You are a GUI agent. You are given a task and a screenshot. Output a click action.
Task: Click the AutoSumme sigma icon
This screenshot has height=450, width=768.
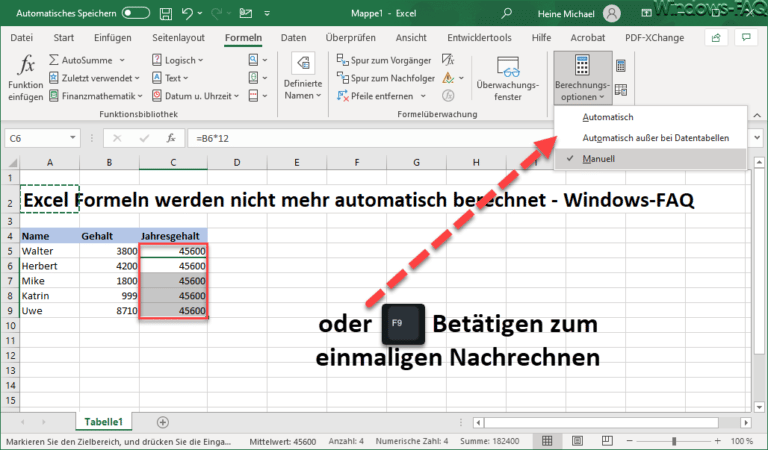(54, 60)
